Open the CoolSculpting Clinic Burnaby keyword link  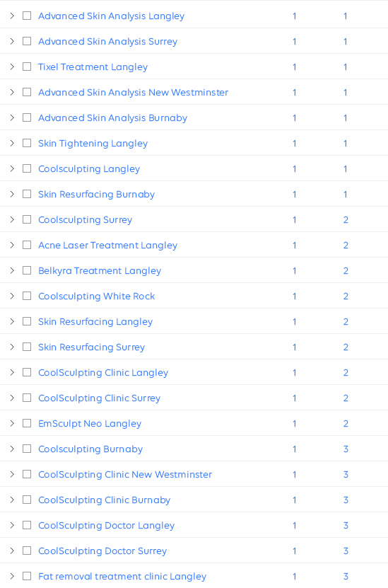[x=104, y=500]
